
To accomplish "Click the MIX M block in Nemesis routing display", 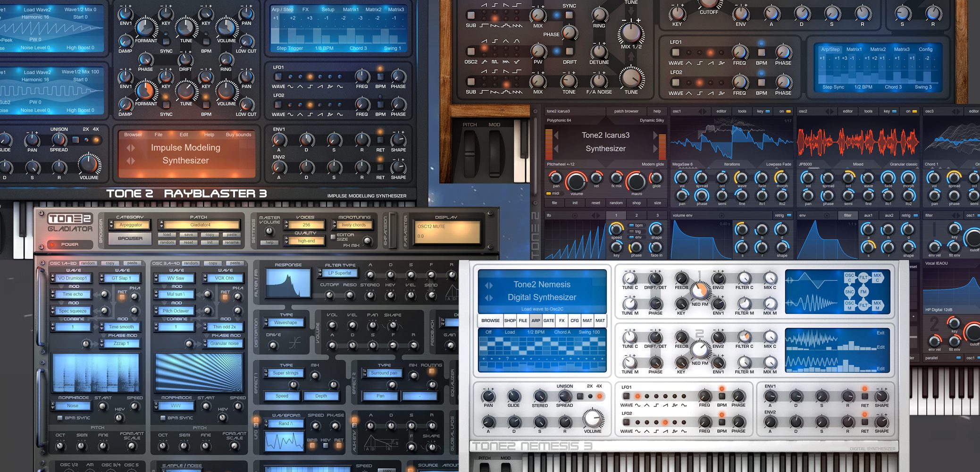I will (877, 305).
